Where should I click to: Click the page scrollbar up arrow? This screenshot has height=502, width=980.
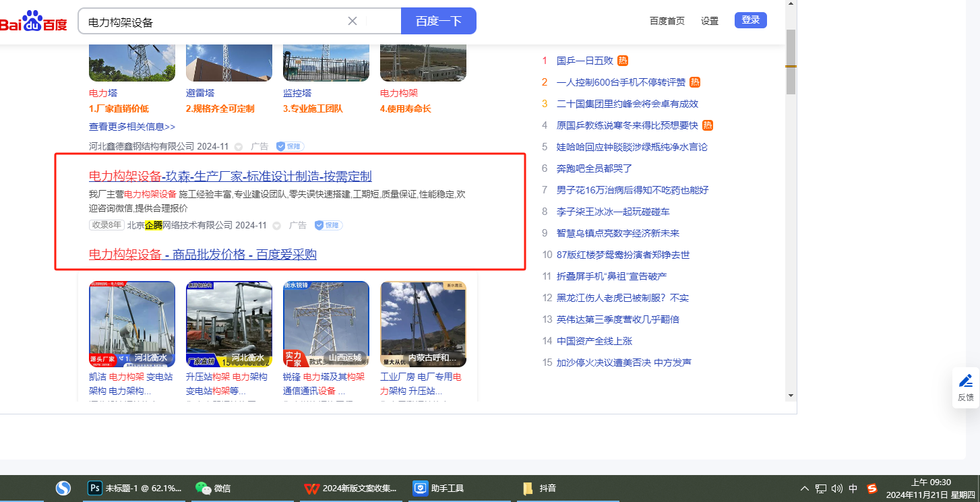(791, 5)
